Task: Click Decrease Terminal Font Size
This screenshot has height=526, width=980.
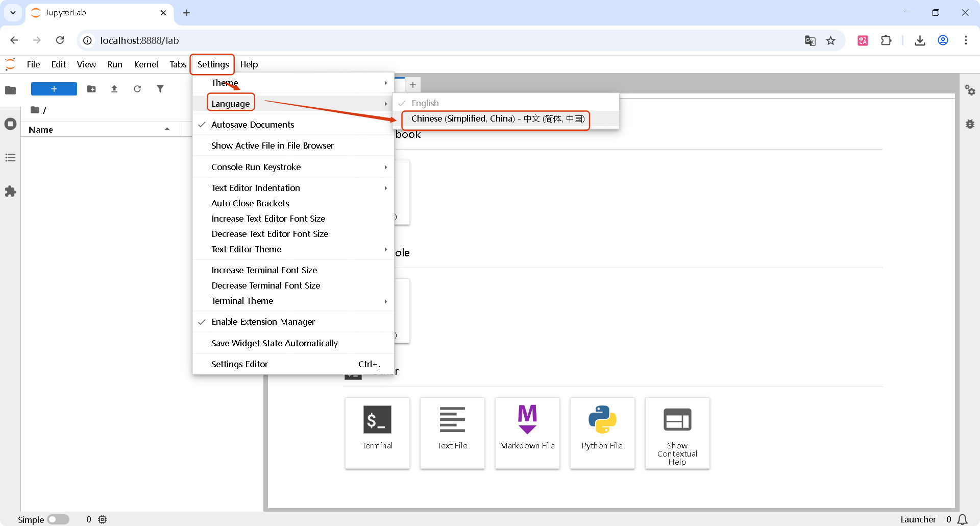Action: click(x=293, y=285)
